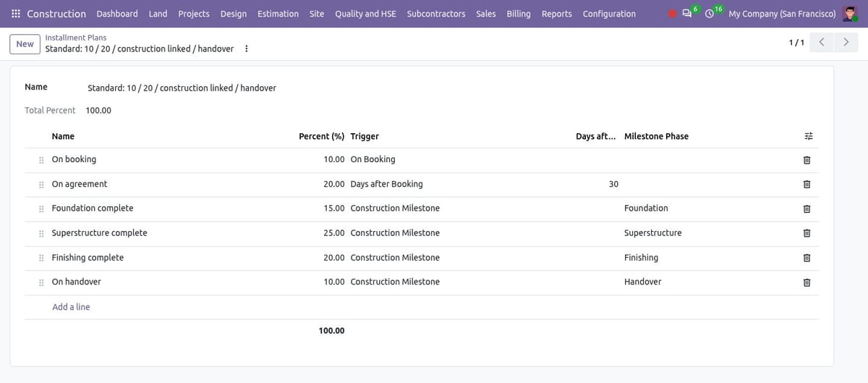Viewport: 868px width, 383px height.
Task: Open Trigger dropdown for Superstructure complete row
Action: [x=460, y=232]
